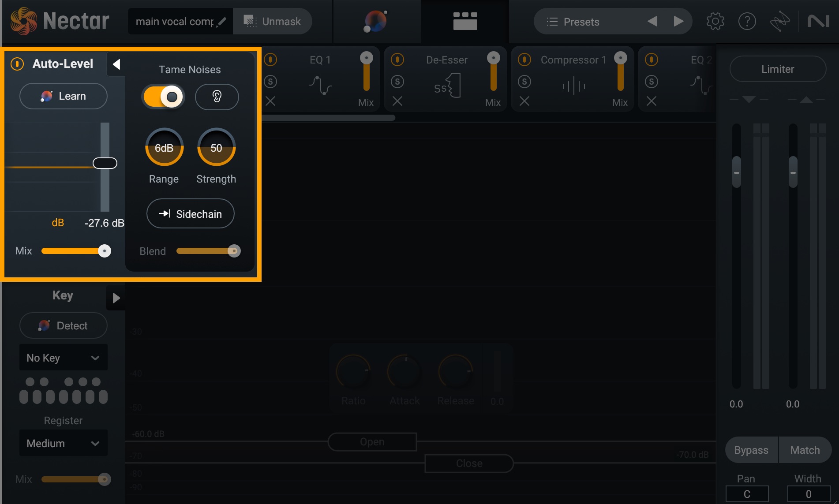Screen dimensions: 839x504
Task: Open the No Key dropdown
Action: click(63, 358)
